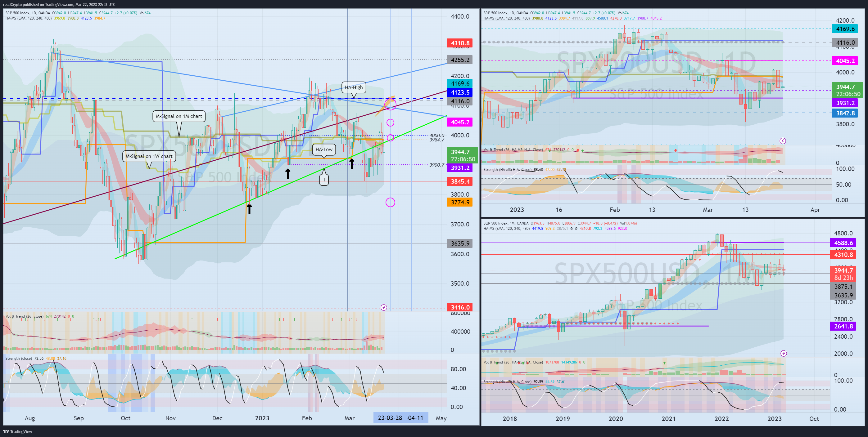Screen dimensions: 868x437
Task: Click the main chart 'HA-MS (EMA, 120, 240, 480)' legend
Action: pyautogui.click(x=29, y=18)
